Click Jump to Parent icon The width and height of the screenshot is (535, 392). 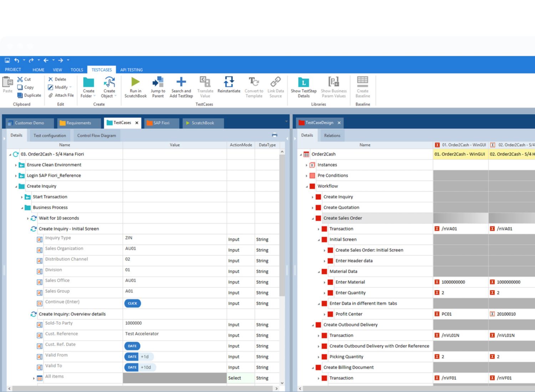coord(158,82)
